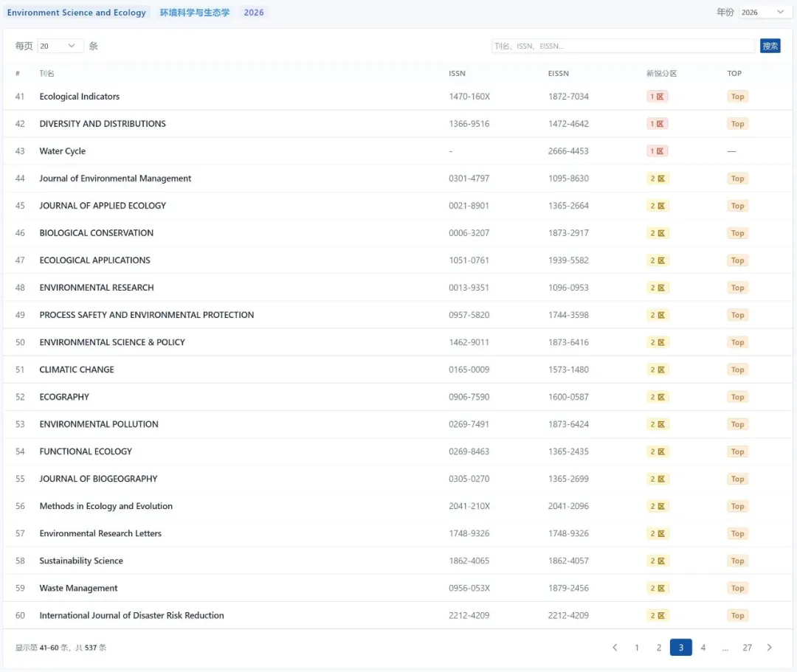Expand the rows per page dropdown
This screenshot has height=672, width=797.
point(60,46)
